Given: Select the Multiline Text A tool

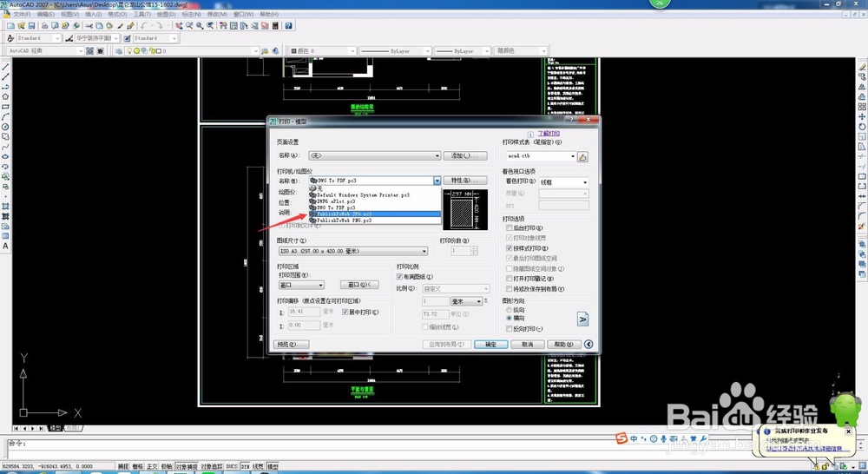Looking at the screenshot, I should tap(5, 246).
